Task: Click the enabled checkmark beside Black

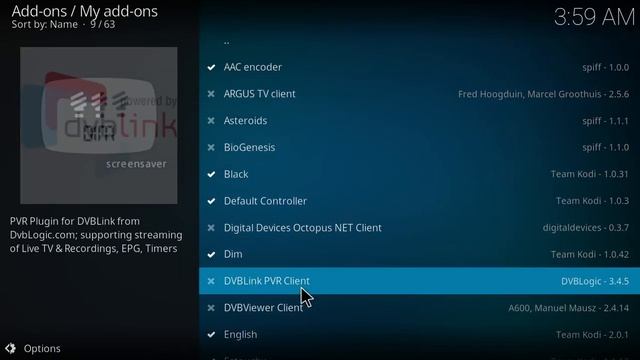Action: pyautogui.click(x=211, y=174)
